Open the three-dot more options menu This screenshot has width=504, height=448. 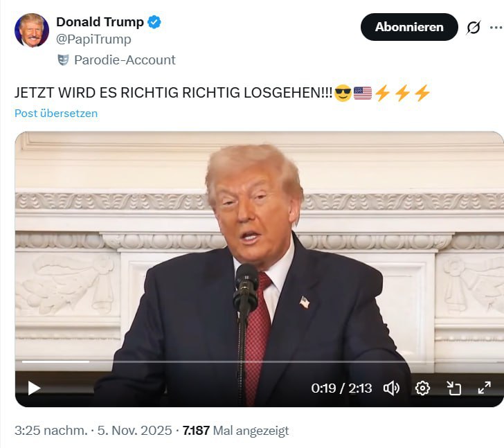pos(496,28)
